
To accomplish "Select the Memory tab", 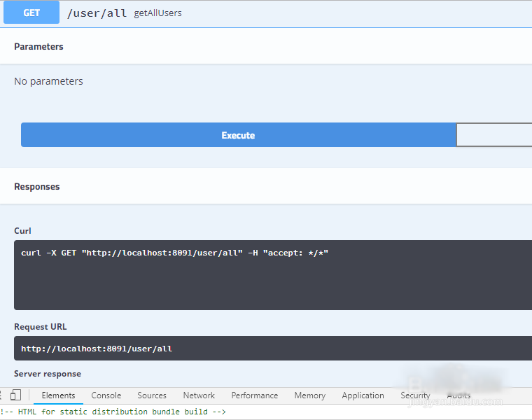I will click(309, 395).
